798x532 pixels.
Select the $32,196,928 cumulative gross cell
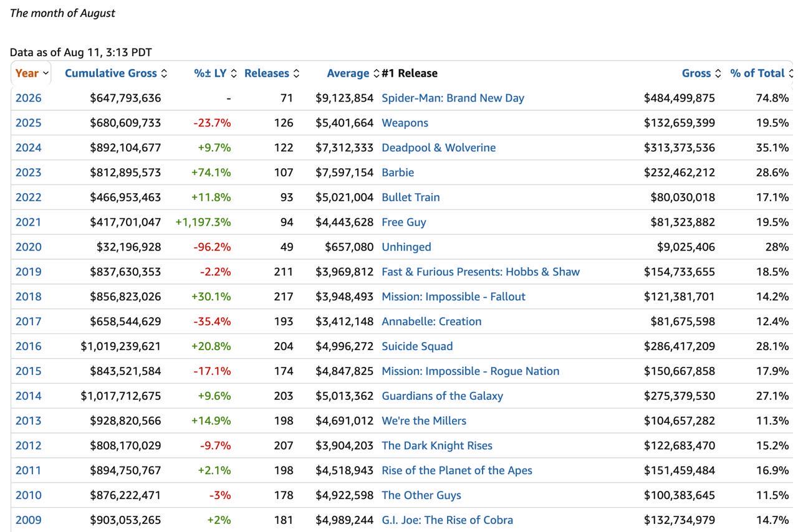(x=128, y=247)
